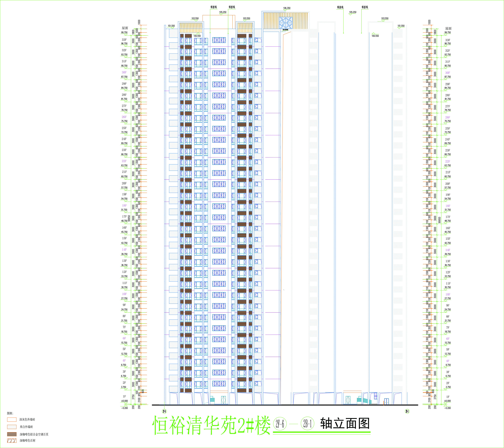Select the 17F label in the right column

(x=448, y=217)
